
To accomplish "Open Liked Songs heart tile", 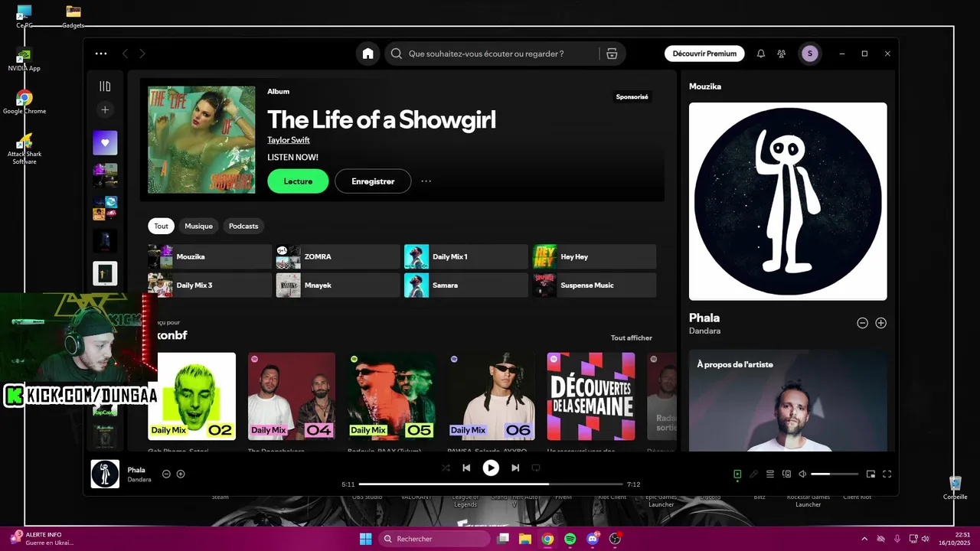I will pyautogui.click(x=105, y=142).
